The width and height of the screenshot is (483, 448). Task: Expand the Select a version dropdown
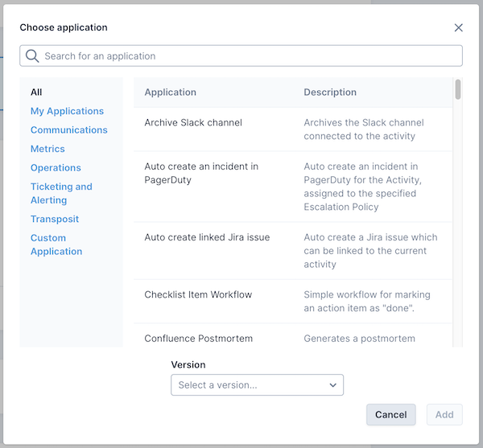coord(257,385)
